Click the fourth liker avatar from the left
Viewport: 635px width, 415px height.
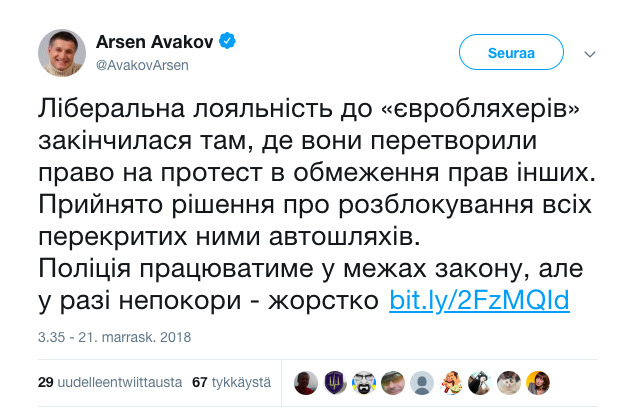(x=394, y=381)
